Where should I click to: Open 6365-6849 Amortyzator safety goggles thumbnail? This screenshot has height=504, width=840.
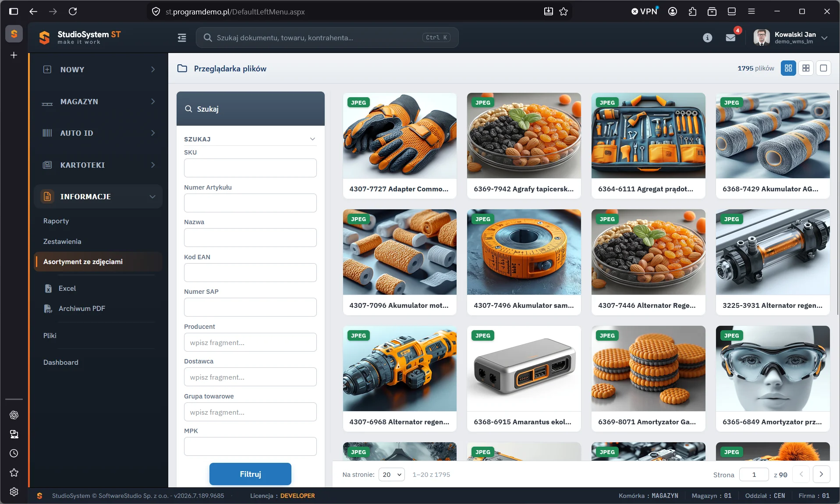point(773,369)
